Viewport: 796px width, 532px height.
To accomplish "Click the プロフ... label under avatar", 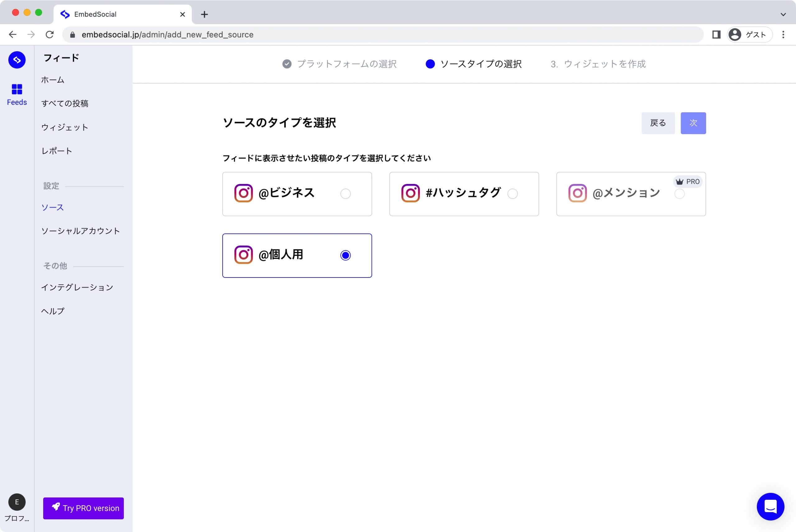I will (x=17, y=518).
